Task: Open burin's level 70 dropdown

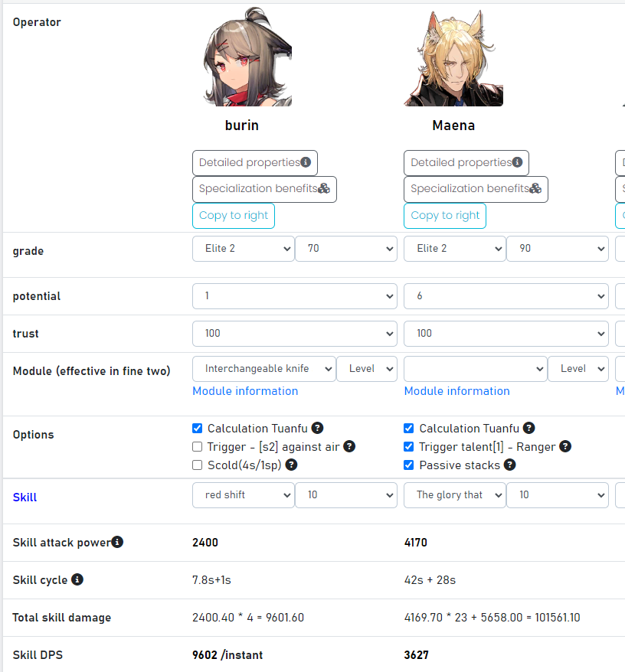Action: [x=346, y=249]
